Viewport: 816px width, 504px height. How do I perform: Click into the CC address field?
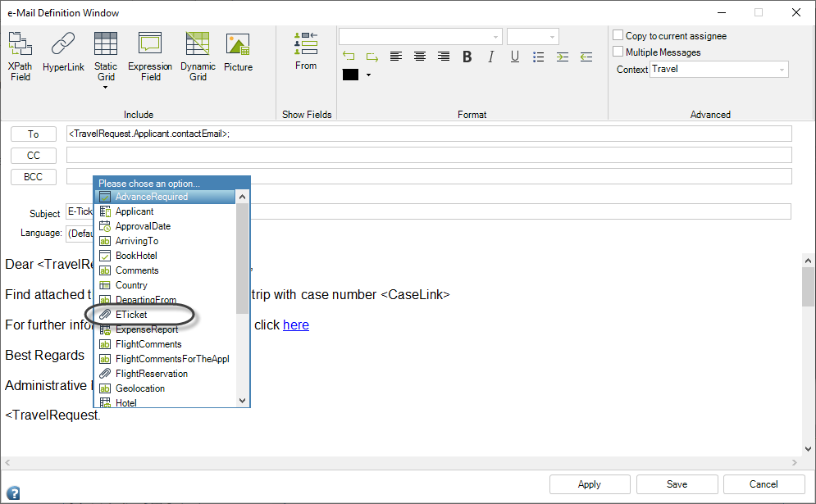[x=429, y=155]
